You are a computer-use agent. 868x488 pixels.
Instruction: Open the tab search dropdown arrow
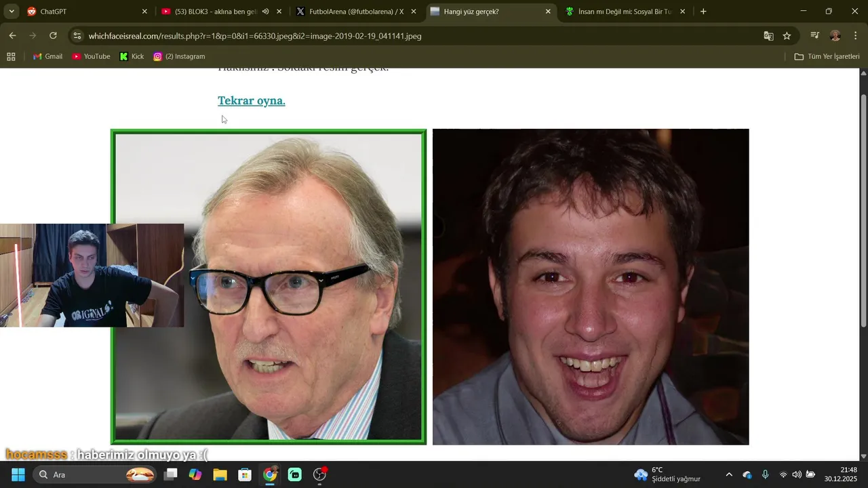coord(12,12)
